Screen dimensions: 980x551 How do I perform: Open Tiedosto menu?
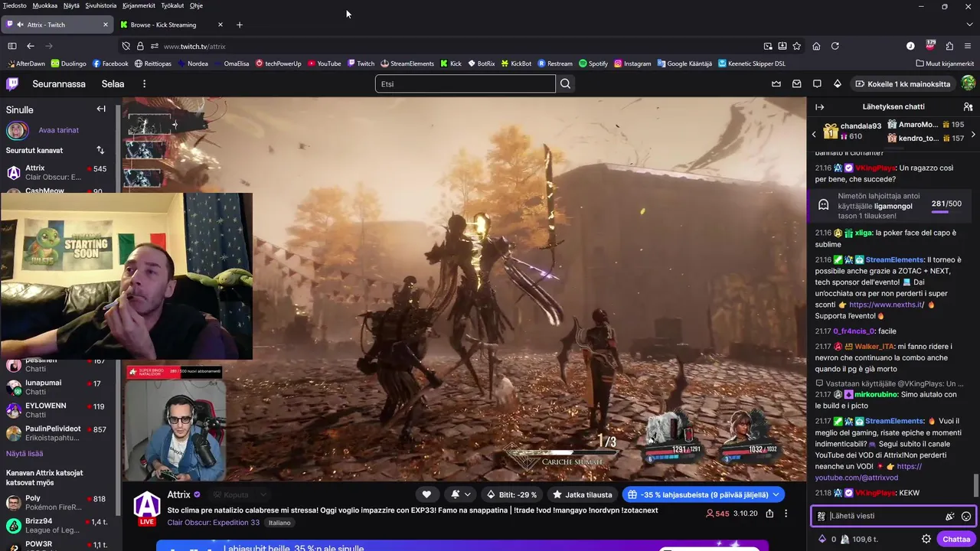pyautogui.click(x=15, y=5)
